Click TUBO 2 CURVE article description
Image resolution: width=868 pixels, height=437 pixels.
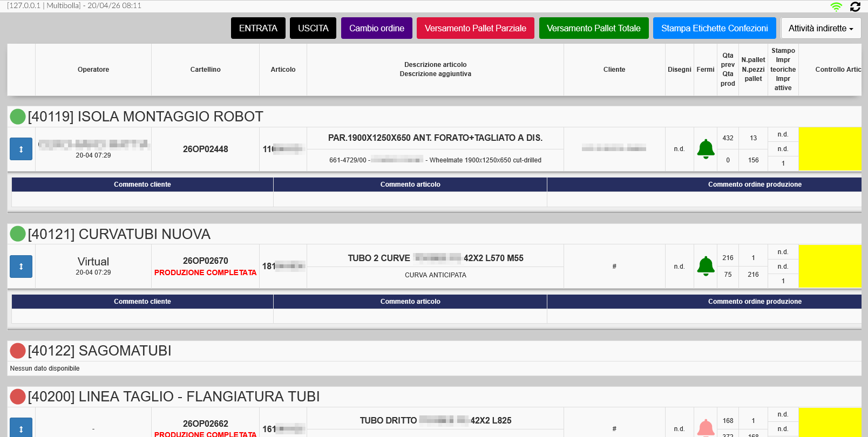click(x=436, y=258)
